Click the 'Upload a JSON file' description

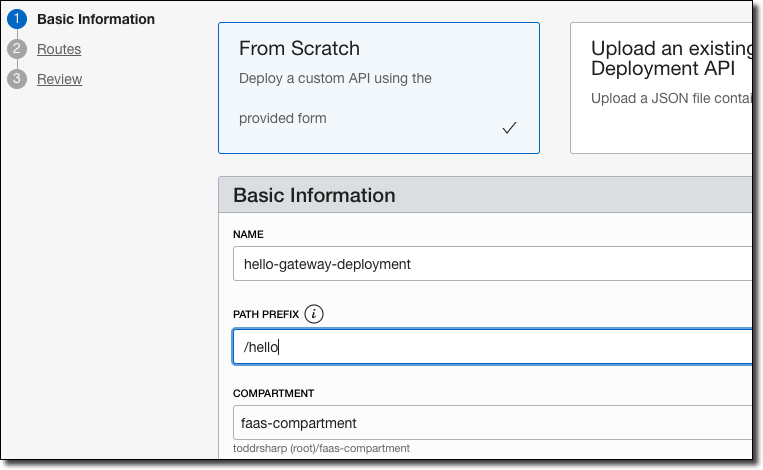pos(670,97)
